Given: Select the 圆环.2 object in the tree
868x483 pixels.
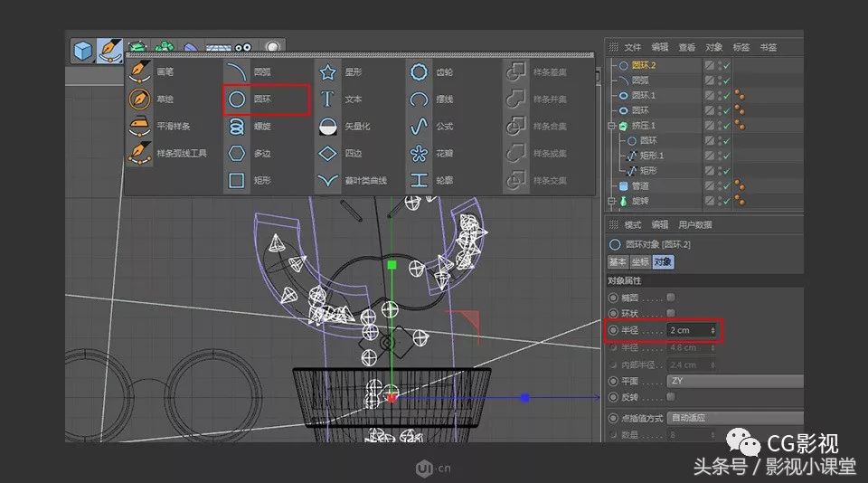Looking at the screenshot, I should coord(643,65).
